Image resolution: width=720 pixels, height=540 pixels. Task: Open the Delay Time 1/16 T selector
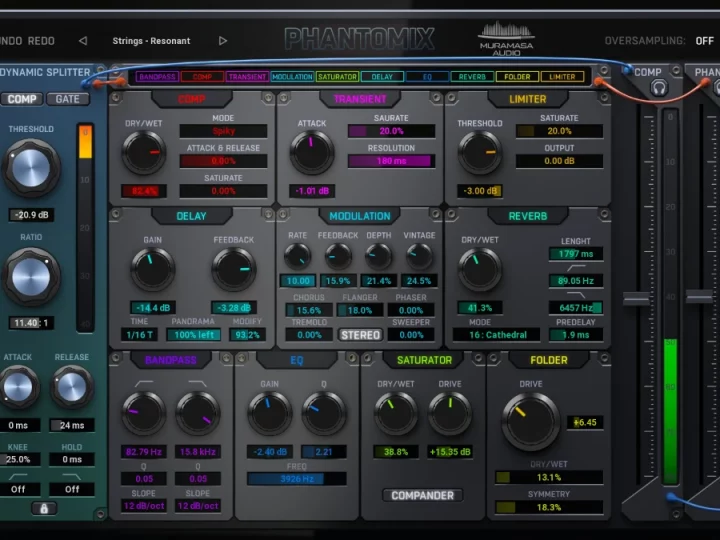coord(139,335)
